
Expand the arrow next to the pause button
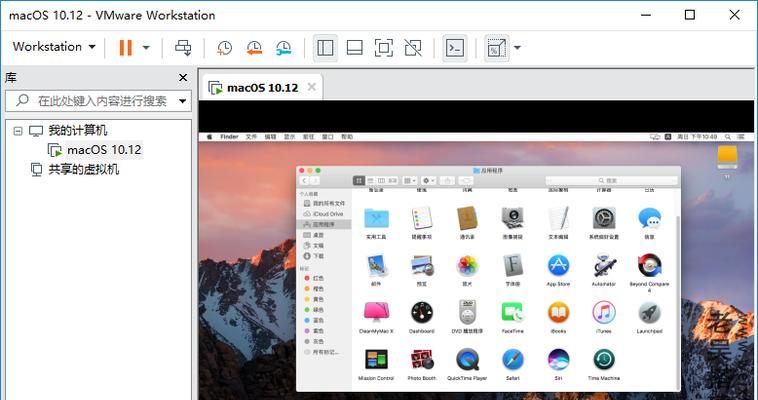click(146, 47)
